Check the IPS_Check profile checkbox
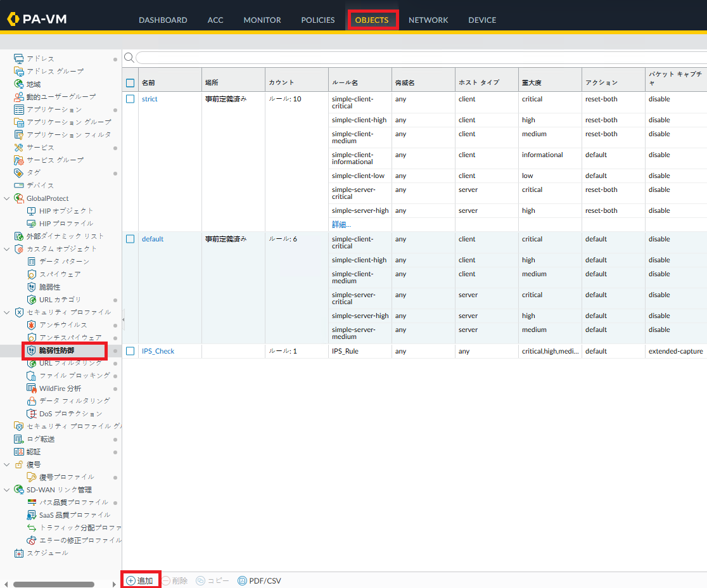Screen dimensions: 707x588 click(131, 351)
